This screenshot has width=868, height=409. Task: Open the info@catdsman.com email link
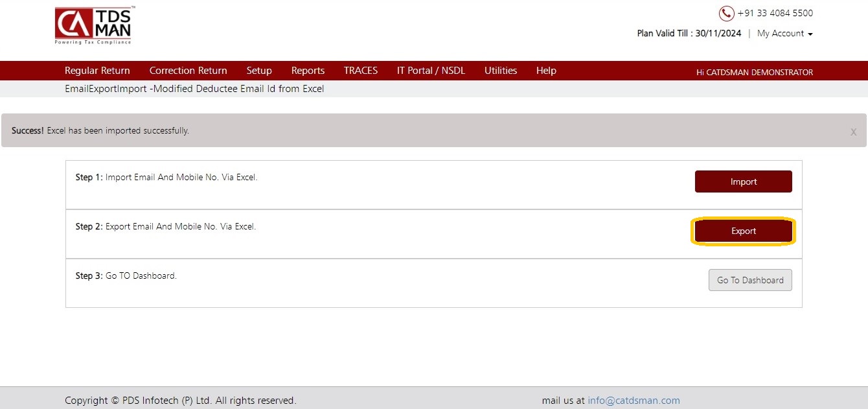click(634, 401)
